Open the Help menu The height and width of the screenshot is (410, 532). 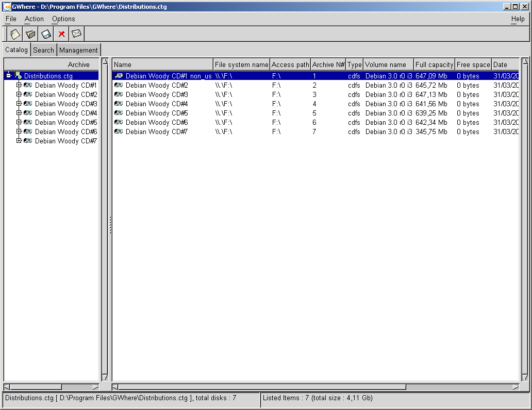tap(518, 19)
